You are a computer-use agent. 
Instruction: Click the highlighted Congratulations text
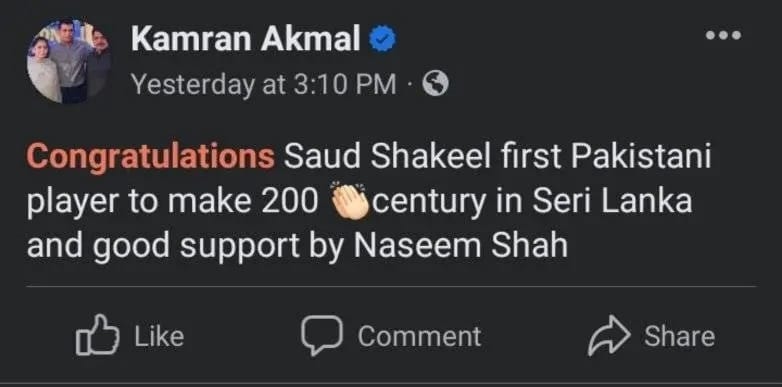(151, 157)
